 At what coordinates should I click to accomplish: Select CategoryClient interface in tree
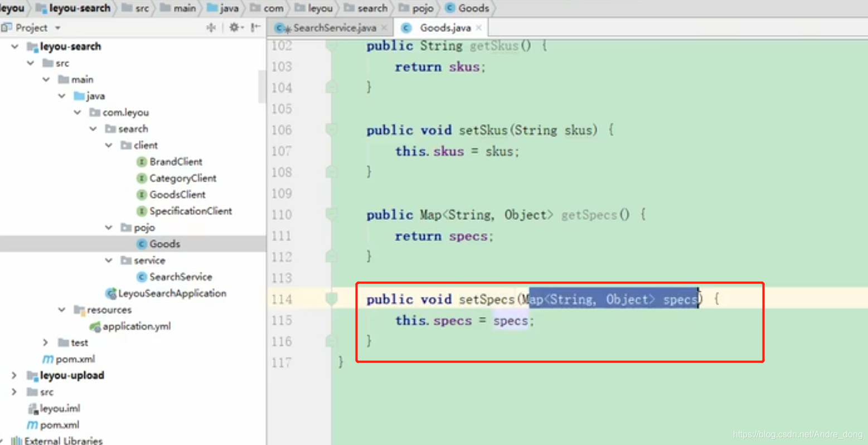pos(183,178)
